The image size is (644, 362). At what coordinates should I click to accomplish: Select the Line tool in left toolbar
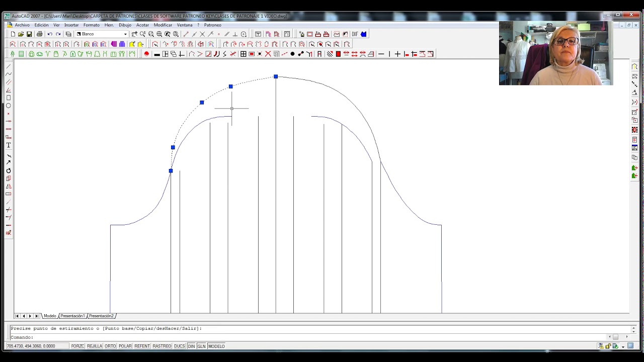(x=9, y=66)
